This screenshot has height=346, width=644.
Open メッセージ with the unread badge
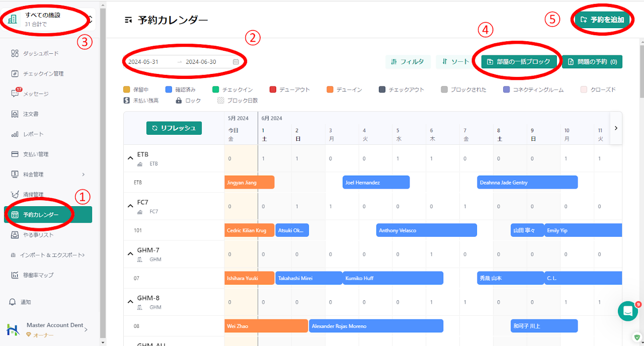click(35, 94)
